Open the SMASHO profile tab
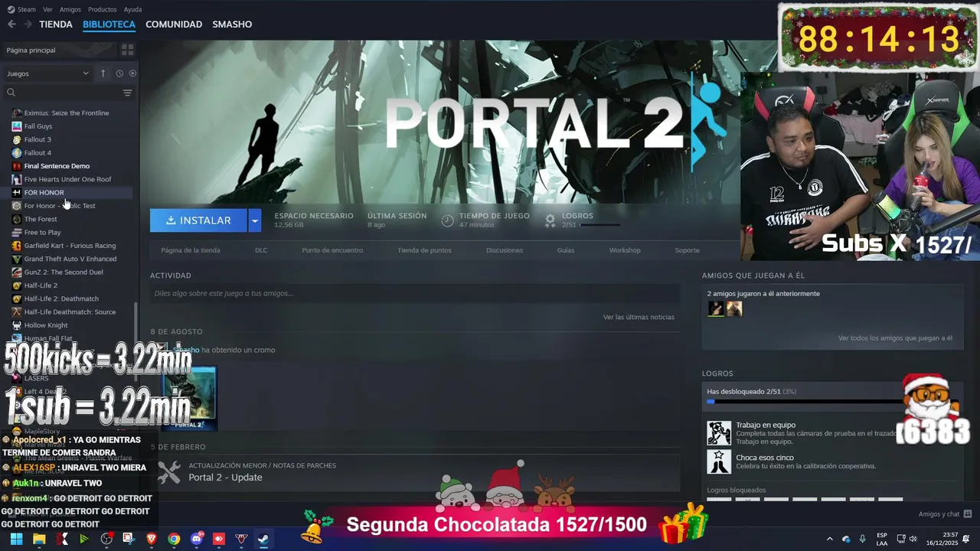This screenshot has width=980, height=551. [232, 24]
